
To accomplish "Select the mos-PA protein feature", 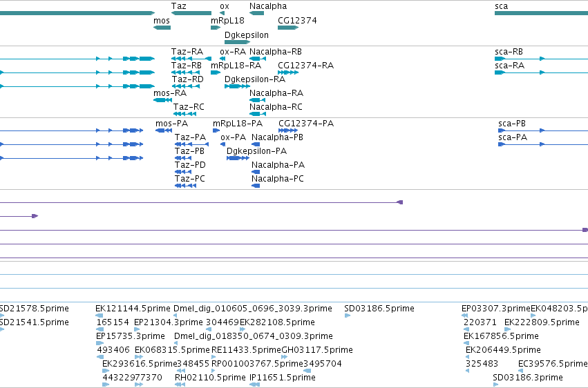I will coord(164,130).
